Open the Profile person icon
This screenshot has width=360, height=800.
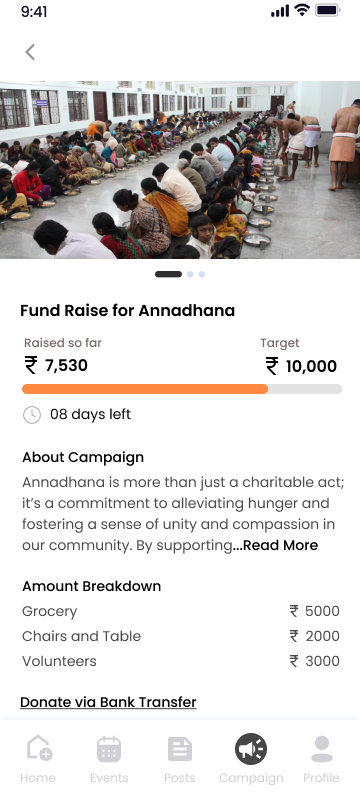[x=322, y=749]
